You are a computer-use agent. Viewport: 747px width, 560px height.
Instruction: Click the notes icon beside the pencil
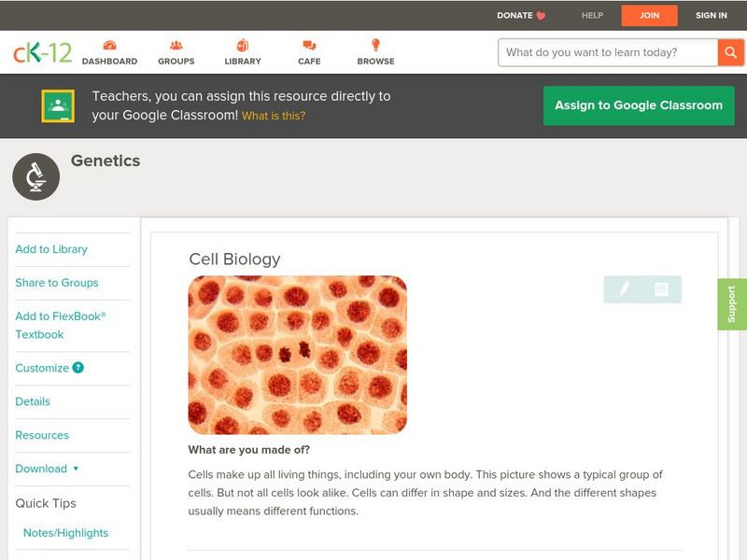tap(661, 289)
